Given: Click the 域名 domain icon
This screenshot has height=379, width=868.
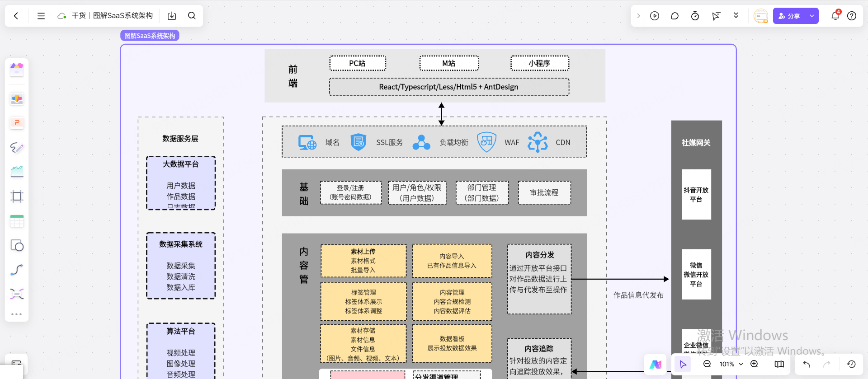Looking at the screenshot, I should pos(307,142).
